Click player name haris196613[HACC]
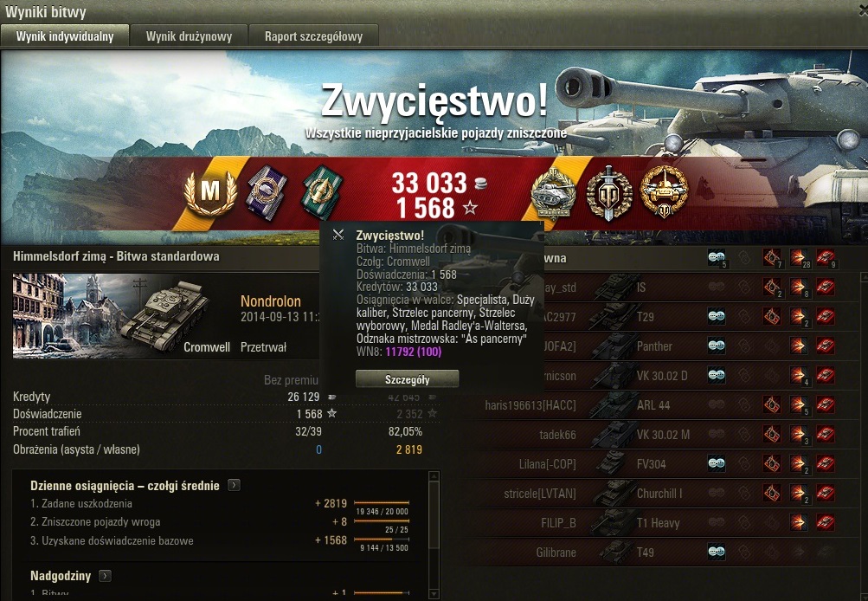The height and width of the screenshot is (601, 868). pos(530,405)
